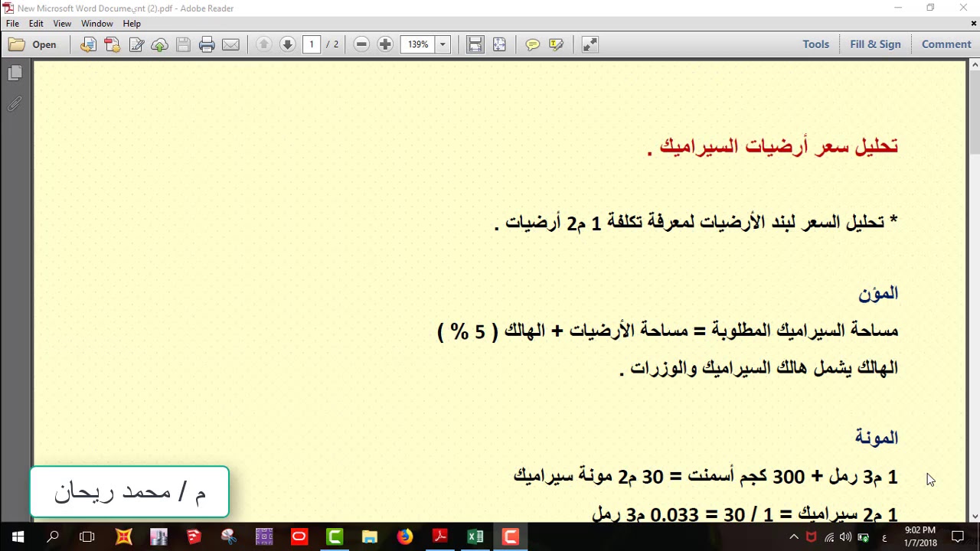This screenshot has height=551, width=980.
Task: Open File Explorer from the taskbar
Action: 370,536
